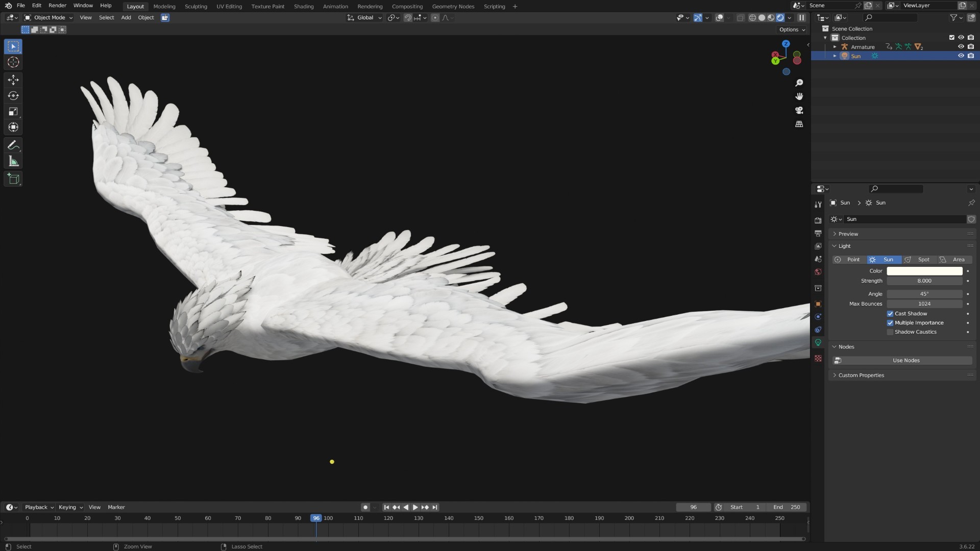Enable the Shadow Caustics checkbox
Screen dimensions: 980x551
(x=890, y=332)
